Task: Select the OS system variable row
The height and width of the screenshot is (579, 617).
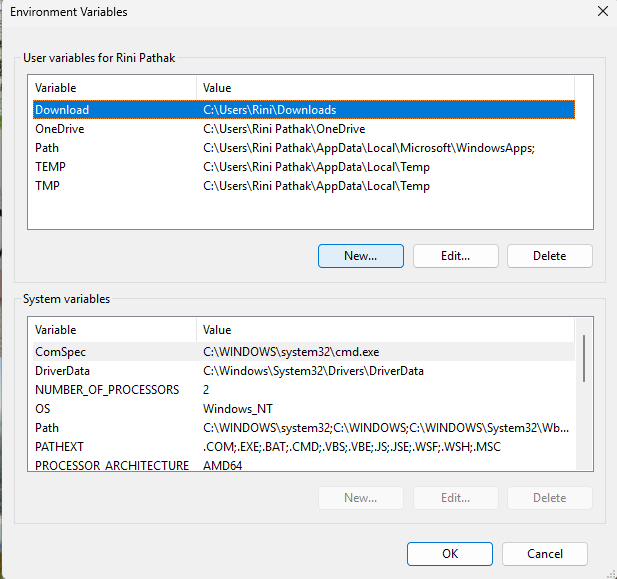Action: [x=43, y=409]
